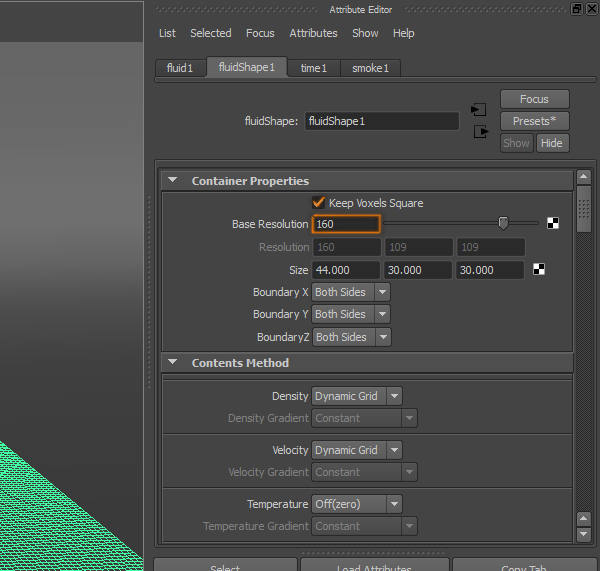
Task: Click the Base Resolution slider handle
Action: coord(503,223)
